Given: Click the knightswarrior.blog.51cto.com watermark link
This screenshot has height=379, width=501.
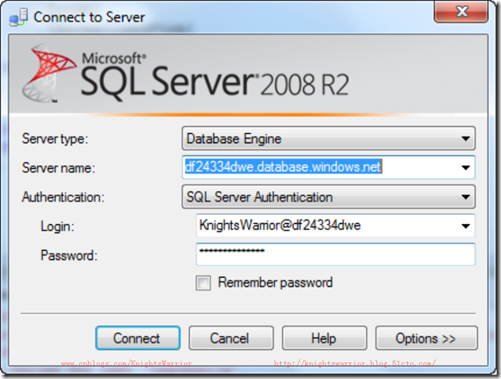Looking at the screenshot, I should pyautogui.click(x=355, y=363).
